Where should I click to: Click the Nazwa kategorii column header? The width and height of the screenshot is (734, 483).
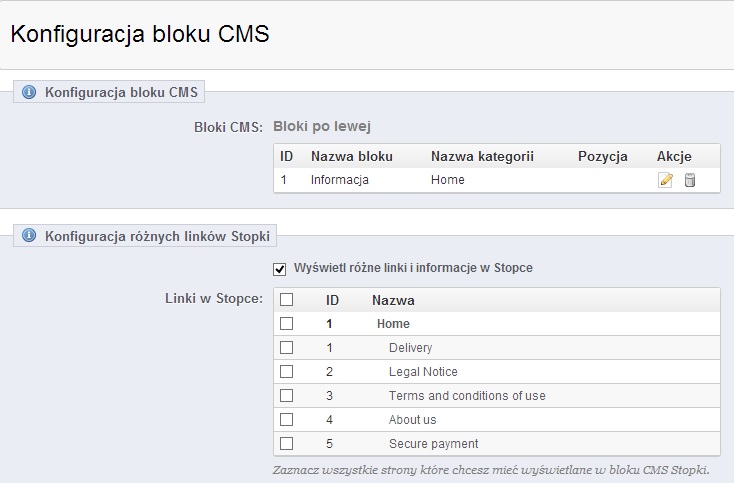(x=482, y=156)
